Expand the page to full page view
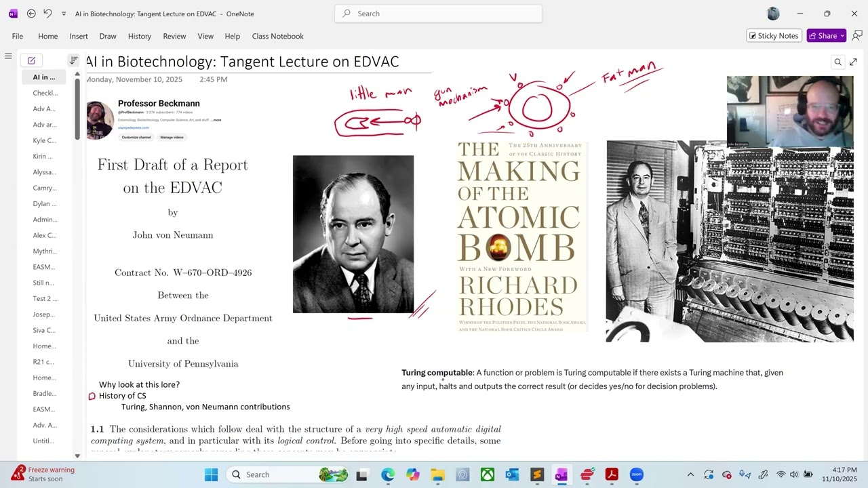This screenshot has width=868, height=488. point(853,62)
